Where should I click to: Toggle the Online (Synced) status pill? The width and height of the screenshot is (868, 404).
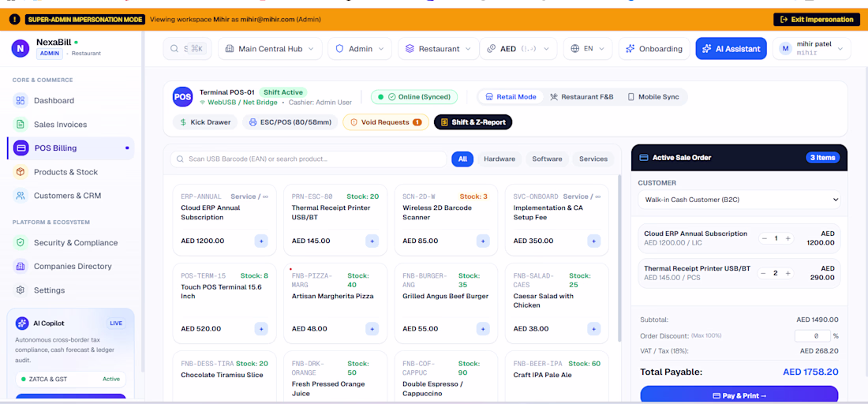(414, 97)
